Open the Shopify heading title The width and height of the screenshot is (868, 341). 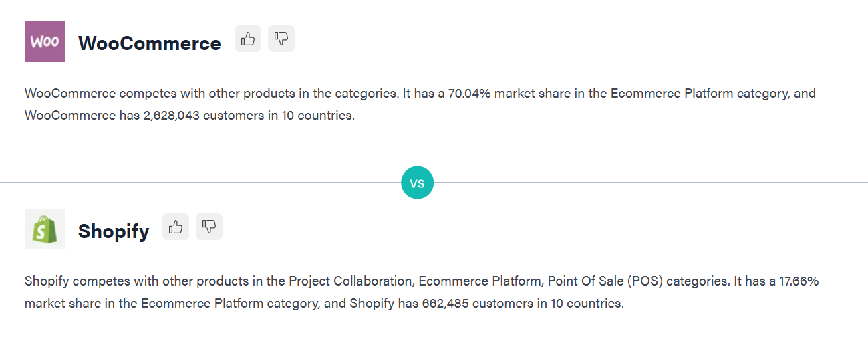click(x=114, y=231)
